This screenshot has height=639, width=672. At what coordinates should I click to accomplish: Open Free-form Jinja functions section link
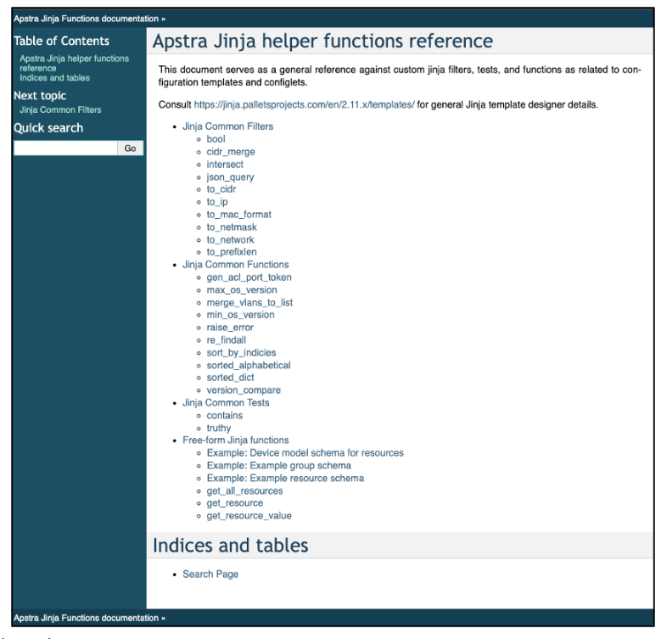pos(236,440)
